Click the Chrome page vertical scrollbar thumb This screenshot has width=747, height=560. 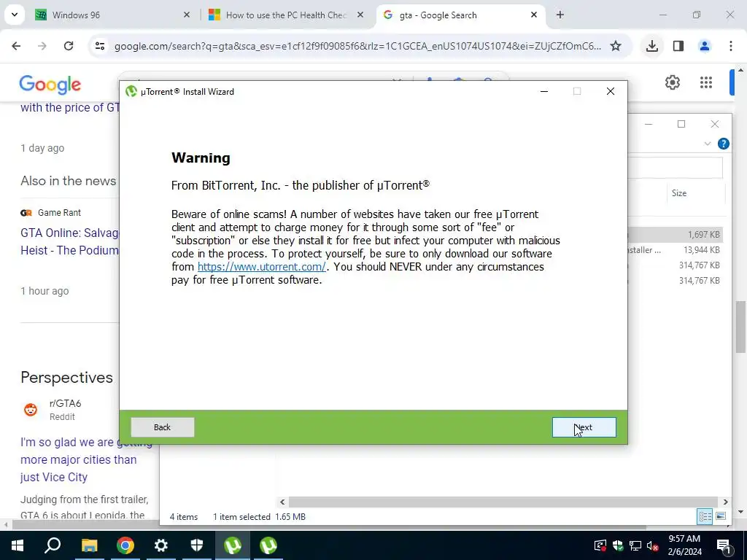tap(740, 327)
